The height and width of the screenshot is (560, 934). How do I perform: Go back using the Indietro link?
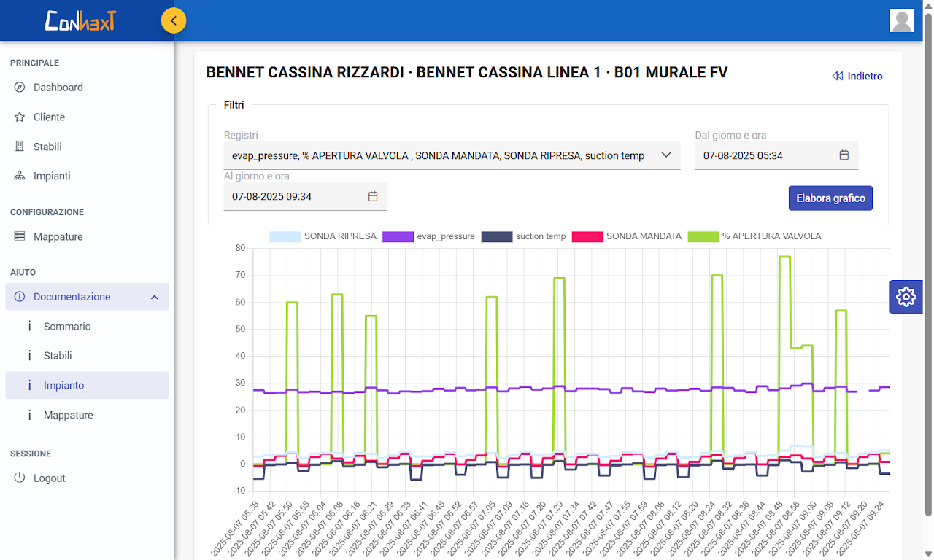tap(857, 77)
